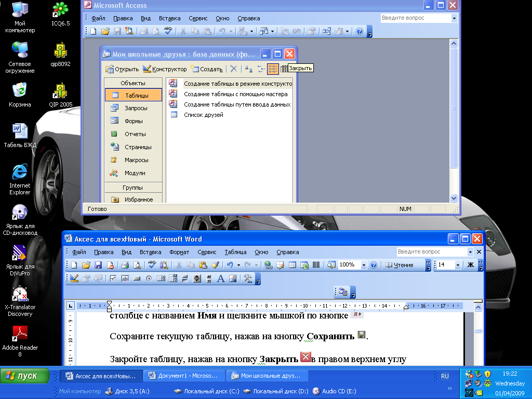This screenshot has width=532, height=399.
Task: Click the Check Box control in Word toolbox
Action: pos(113,278)
